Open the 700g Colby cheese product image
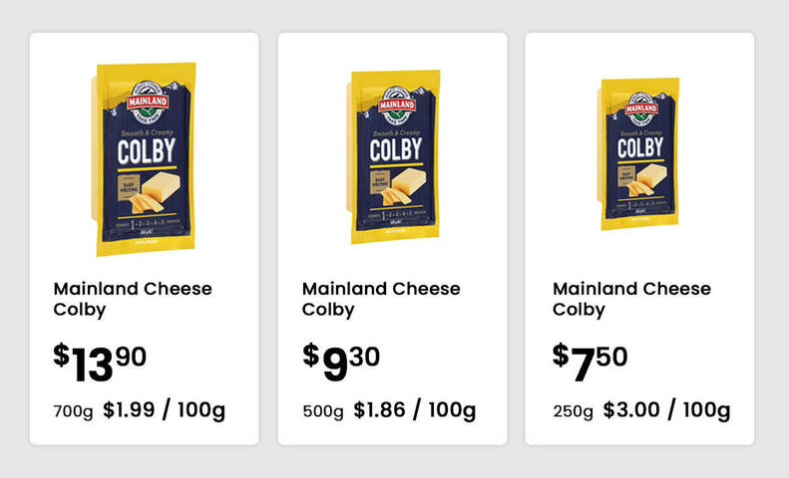 [x=144, y=159]
